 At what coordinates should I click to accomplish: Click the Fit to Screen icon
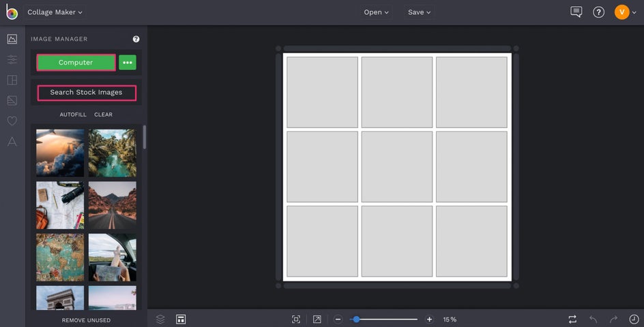[x=295, y=320]
